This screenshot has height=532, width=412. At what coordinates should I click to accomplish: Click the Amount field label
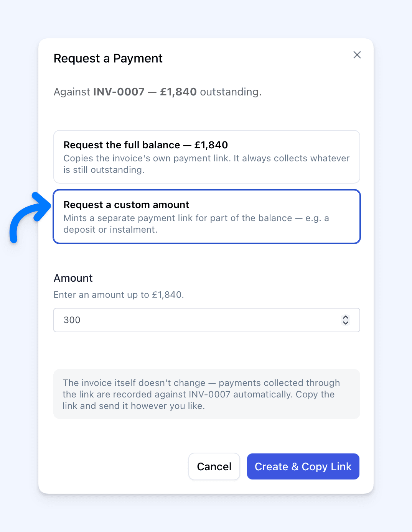[73, 278]
